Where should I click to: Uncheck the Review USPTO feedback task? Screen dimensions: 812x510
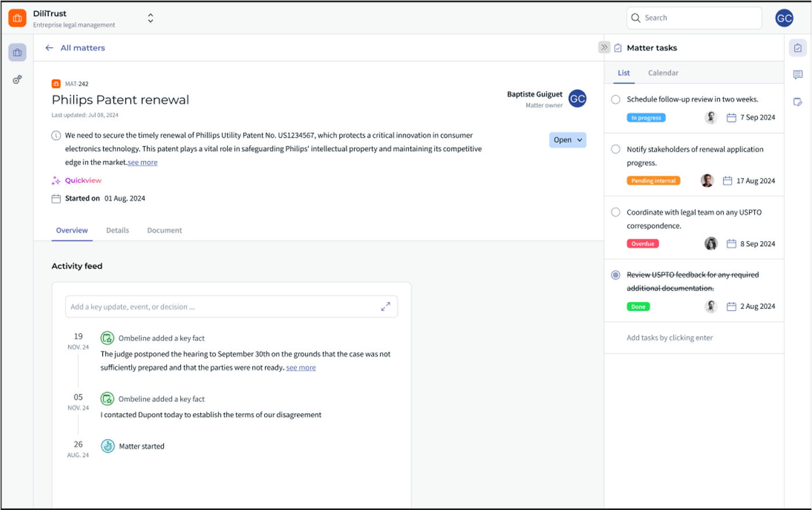pos(616,275)
